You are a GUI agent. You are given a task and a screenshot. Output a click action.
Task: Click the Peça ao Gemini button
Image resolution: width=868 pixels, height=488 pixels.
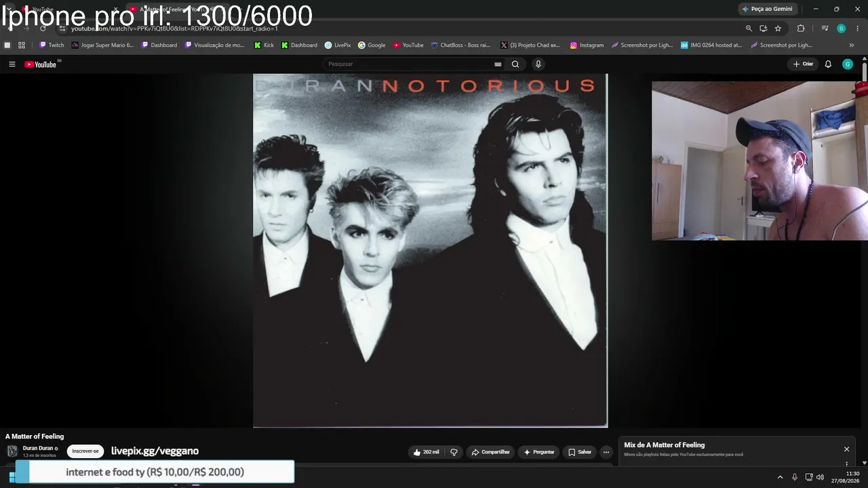coord(767,9)
